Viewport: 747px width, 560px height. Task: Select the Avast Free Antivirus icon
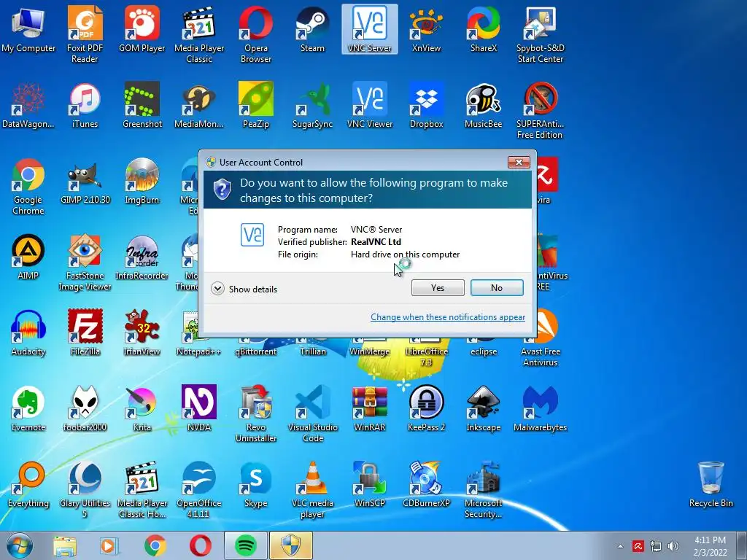click(541, 338)
